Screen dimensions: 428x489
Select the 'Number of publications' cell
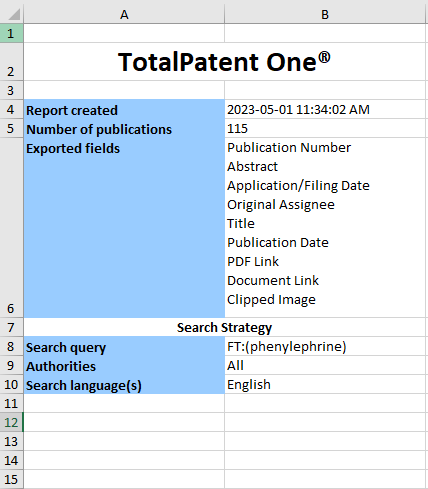click(124, 128)
